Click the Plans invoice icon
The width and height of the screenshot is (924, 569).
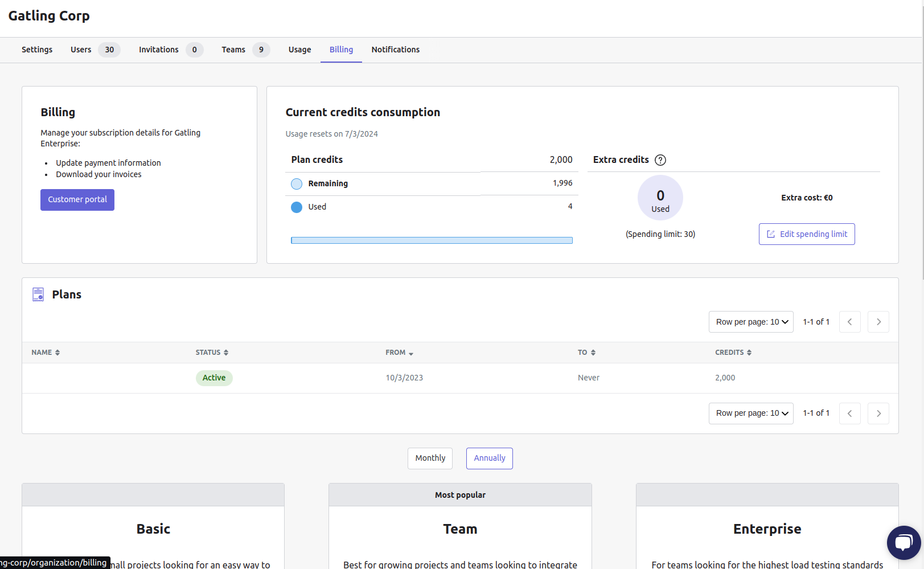(x=38, y=294)
